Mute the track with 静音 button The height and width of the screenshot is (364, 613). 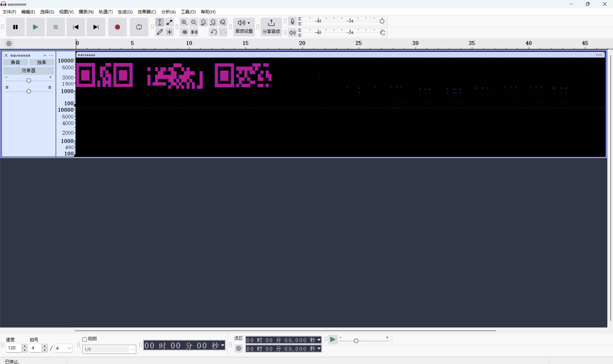click(16, 62)
